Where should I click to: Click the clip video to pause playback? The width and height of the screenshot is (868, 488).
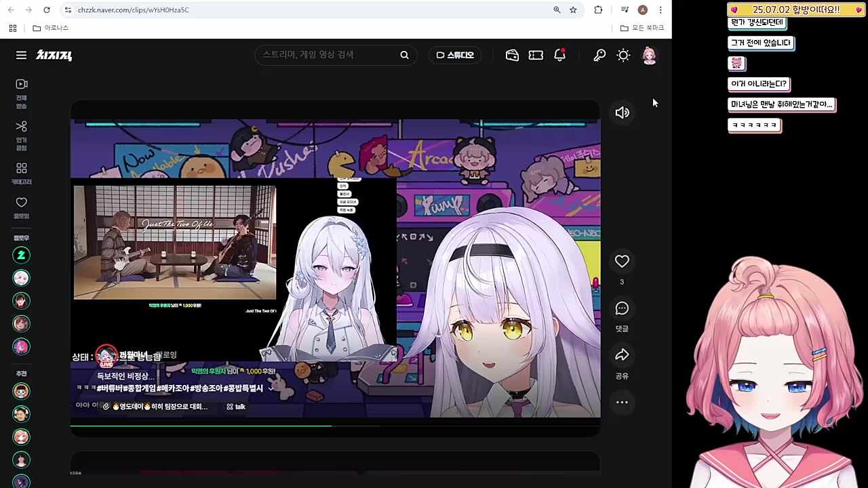tap(335, 268)
